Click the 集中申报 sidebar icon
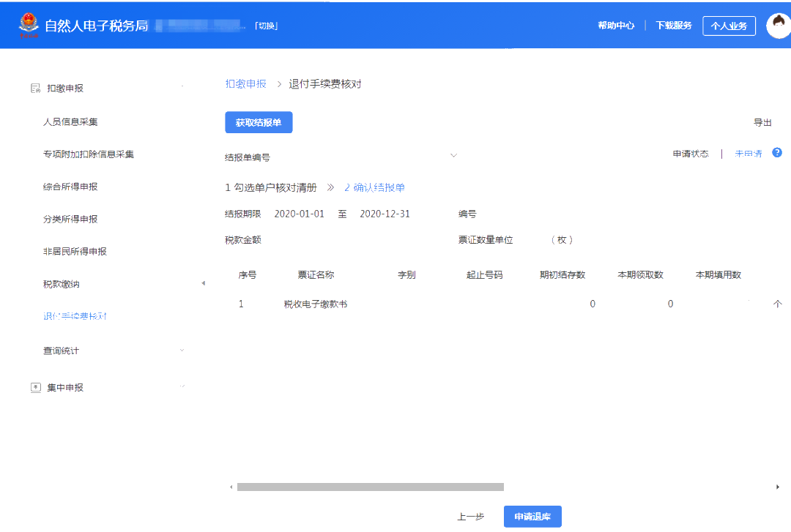The width and height of the screenshot is (791, 532). click(36, 387)
